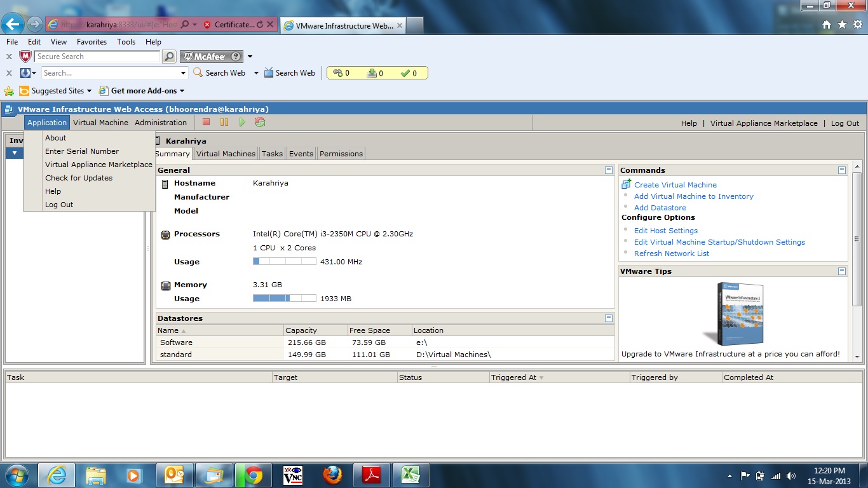Image resolution: width=868 pixels, height=488 pixels.
Task: Open Excel from the taskbar
Action: [411, 475]
